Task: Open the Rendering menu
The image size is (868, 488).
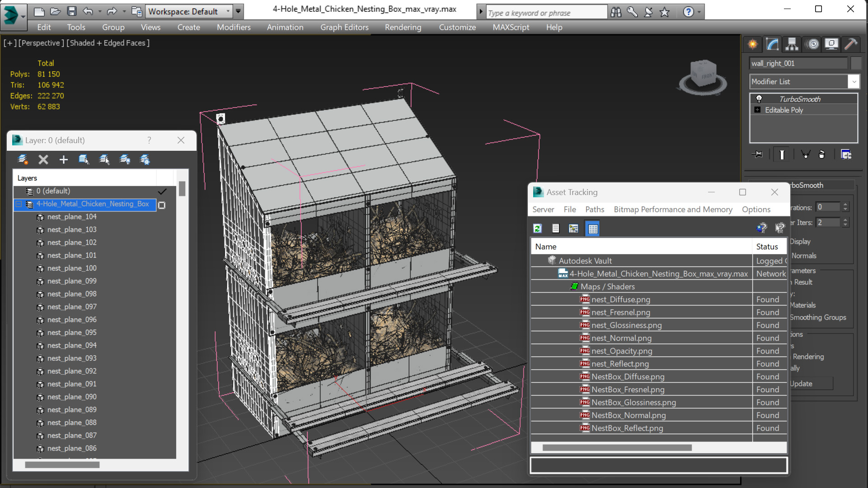Action: 403,27
